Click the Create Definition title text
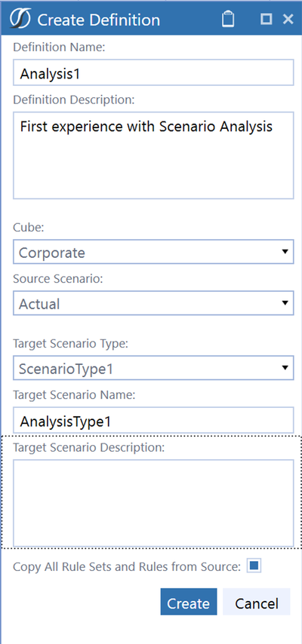Image resolution: width=302 pixels, height=644 pixels. 98,20
